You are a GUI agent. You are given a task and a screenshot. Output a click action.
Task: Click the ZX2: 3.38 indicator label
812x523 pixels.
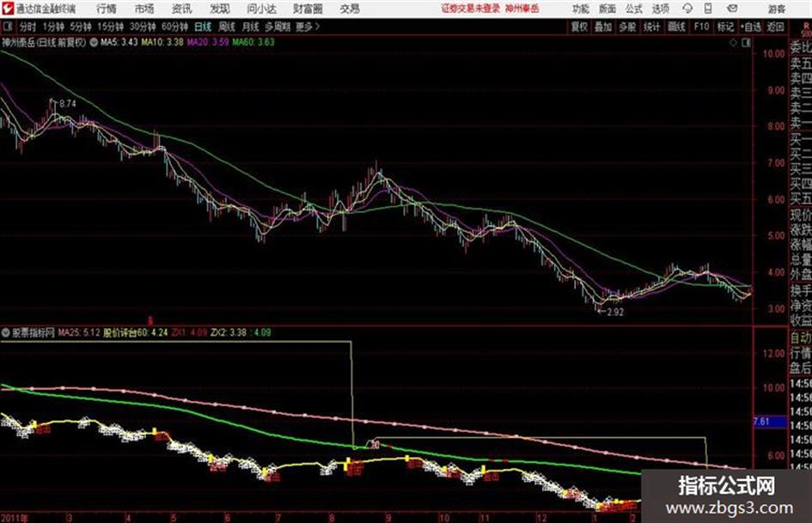pyautogui.click(x=229, y=332)
